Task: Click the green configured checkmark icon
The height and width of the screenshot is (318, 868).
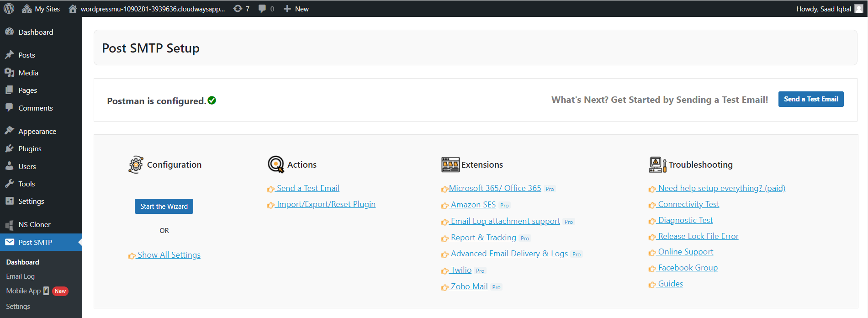Action: tap(212, 101)
